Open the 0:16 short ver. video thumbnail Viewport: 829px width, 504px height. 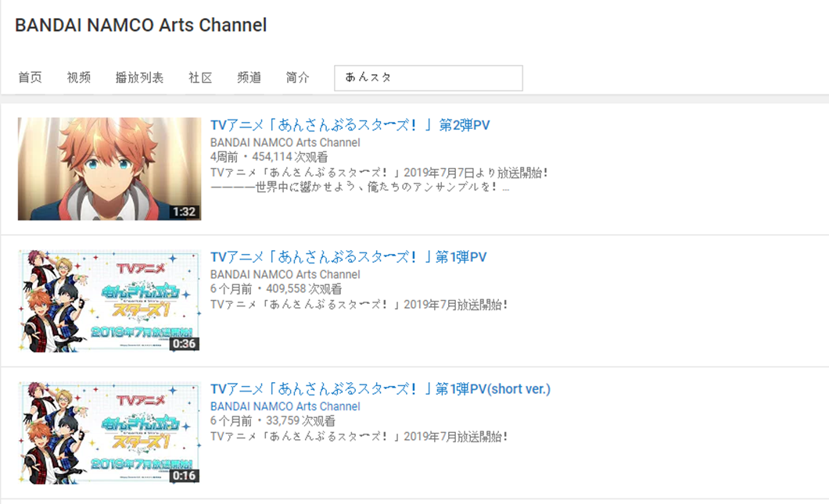pyautogui.click(x=109, y=433)
